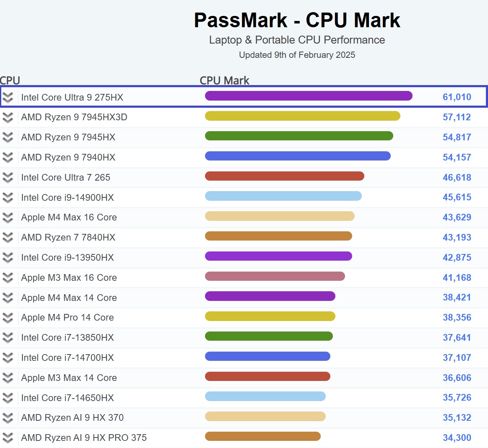Open the score link 43,629 for Apple M4 Max
This screenshot has height=448, width=488.
(457, 218)
